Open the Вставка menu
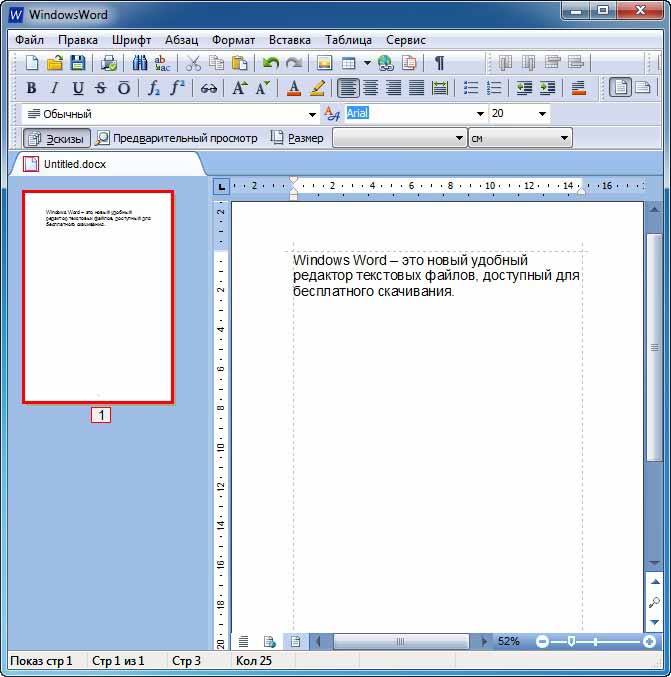671x677 pixels. [290, 40]
